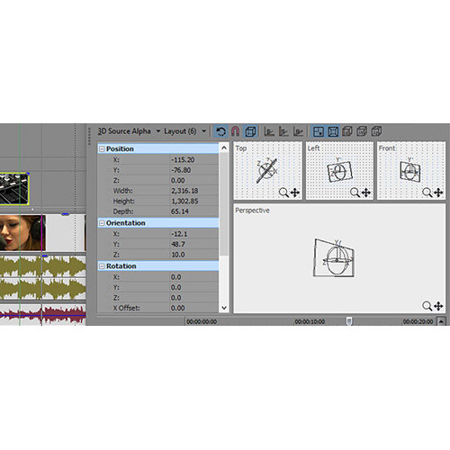Click zoom magnifier in Front view
This screenshot has width=450, height=450.
427,192
